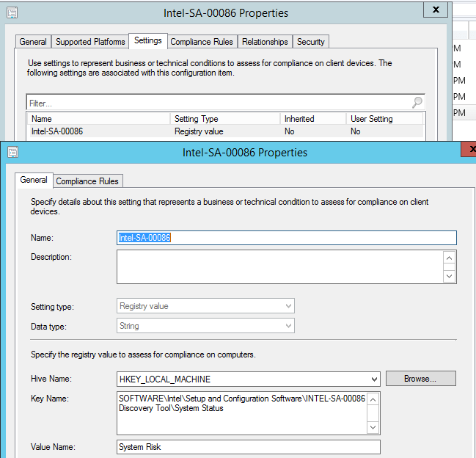Open the Relationships tab
This screenshot has height=458, width=476.
(x=265, y=42)
